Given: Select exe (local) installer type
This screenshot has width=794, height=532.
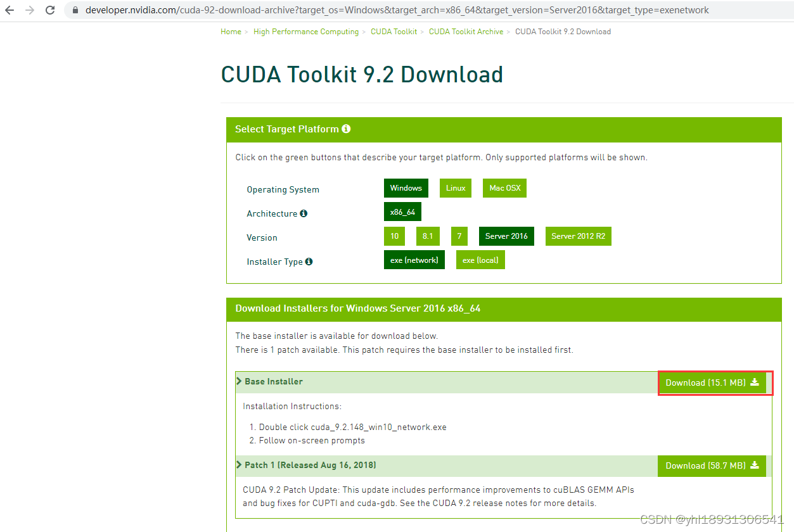Looking at the screenshot, I should [480, 260].
